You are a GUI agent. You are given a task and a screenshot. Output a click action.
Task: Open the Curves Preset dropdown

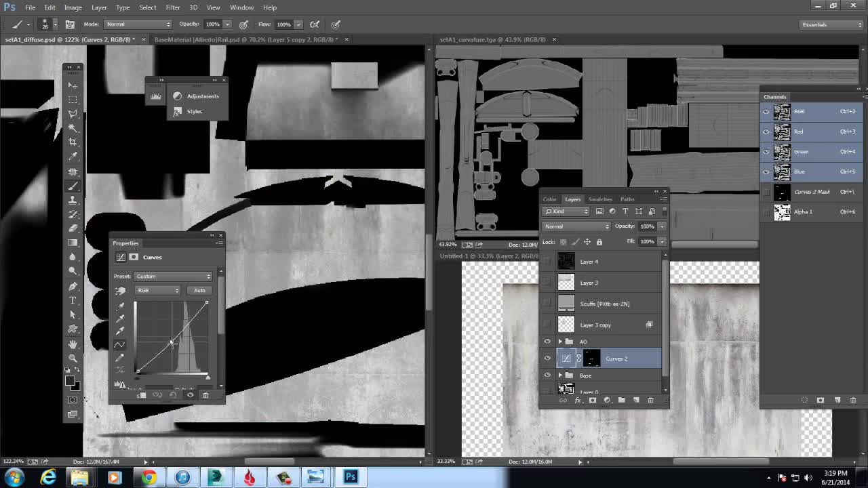174,277
